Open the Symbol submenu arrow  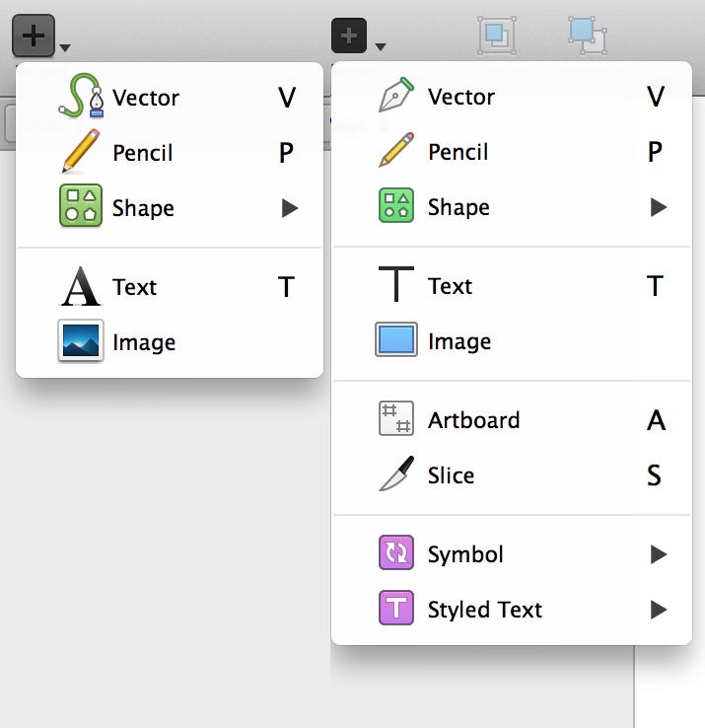click(658, 554)
